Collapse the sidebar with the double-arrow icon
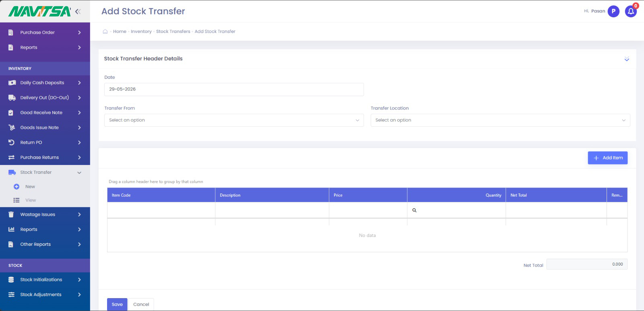644x311 pixels. 78,11
